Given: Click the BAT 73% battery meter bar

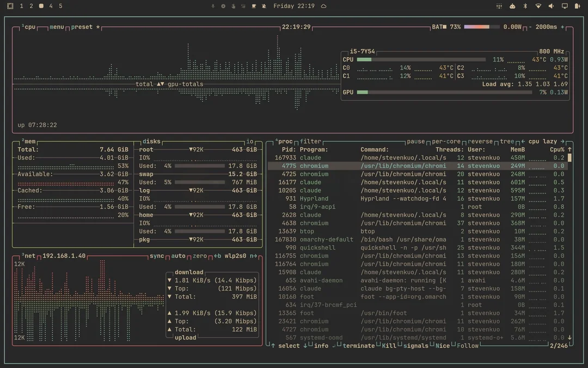Looking at the screenshot, I should click(x=481, y=27).
